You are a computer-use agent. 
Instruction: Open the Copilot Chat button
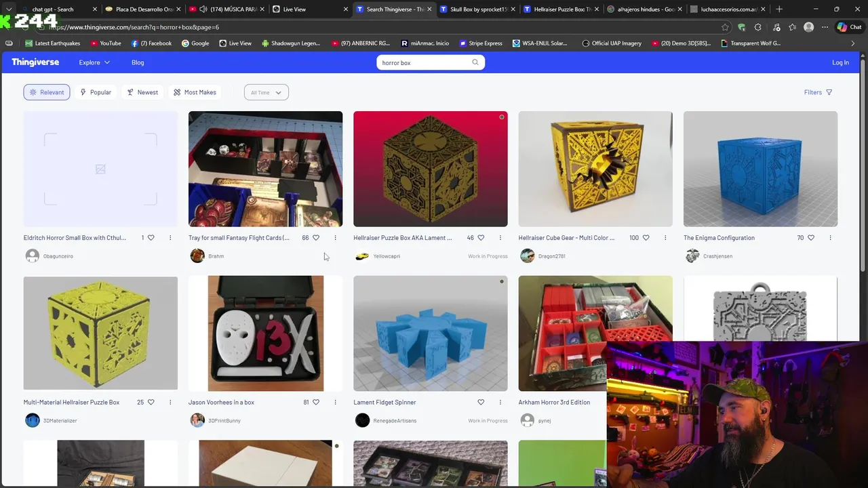[x=849, y=27]
